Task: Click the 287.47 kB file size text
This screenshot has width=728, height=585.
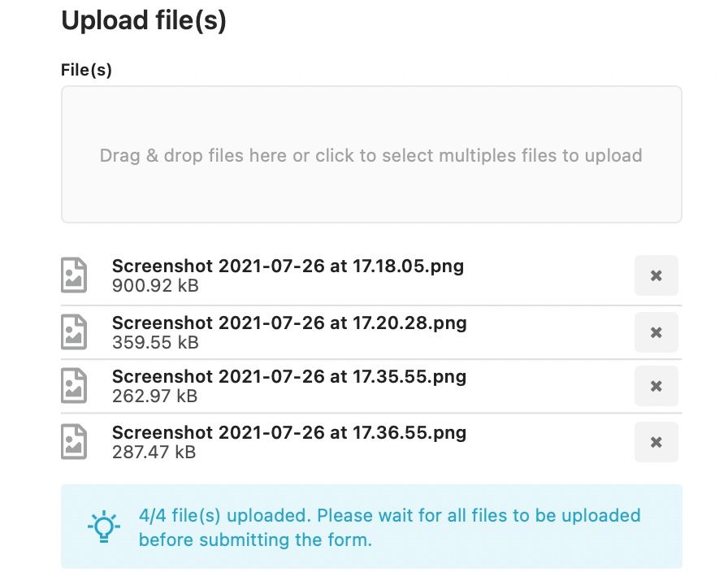Action: click(x=154, y=452)
